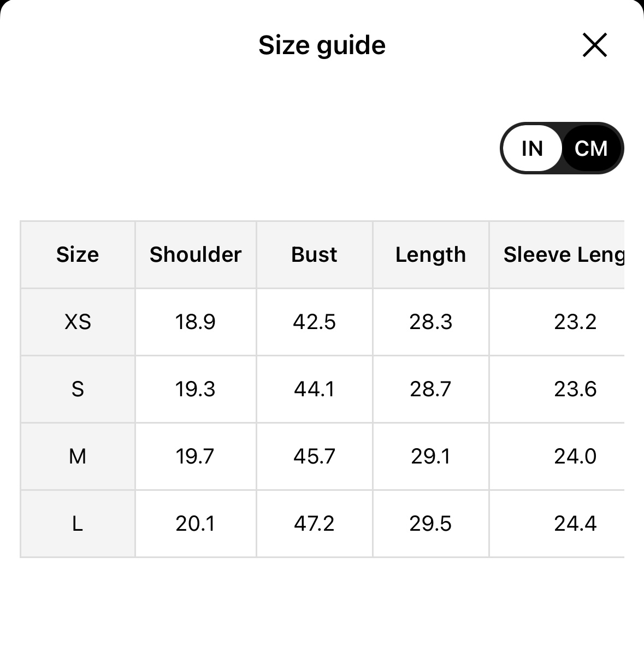Select the M size row label
The height and width of the screenshot is (657, 644).
pyautogui.click(x=78, y=456)
